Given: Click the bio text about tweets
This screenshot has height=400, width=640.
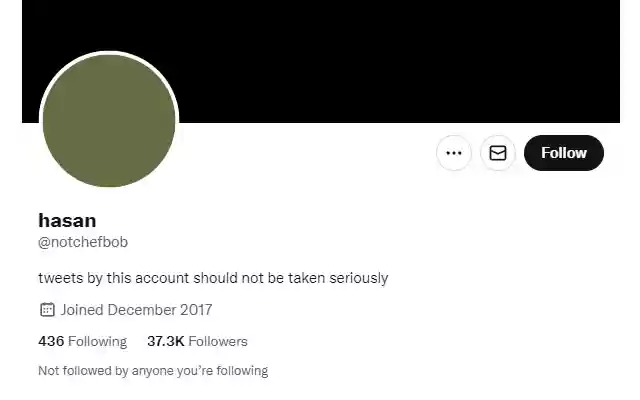Looking at the screenshot, I should (x=213, y=278).
